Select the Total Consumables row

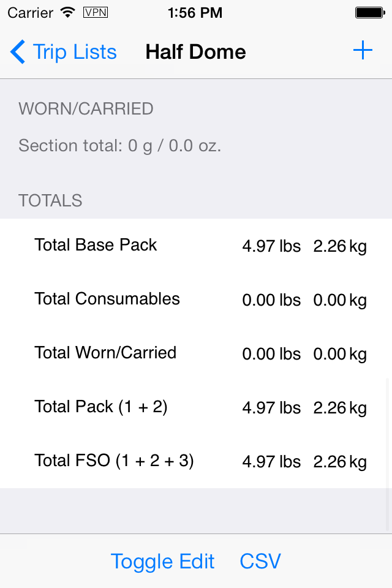point(196,300)
